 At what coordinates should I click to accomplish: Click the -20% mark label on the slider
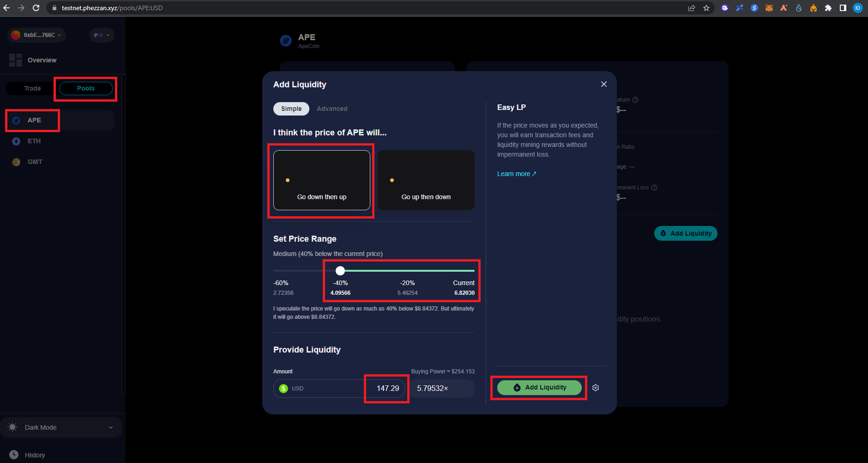(x=407, y=283)
